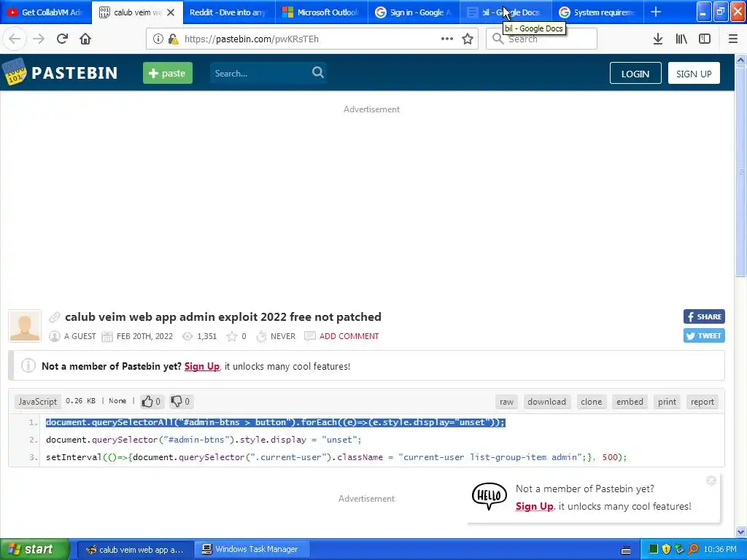Show site information icon in address bar
747x560 pixels.
tap(158, 39)
